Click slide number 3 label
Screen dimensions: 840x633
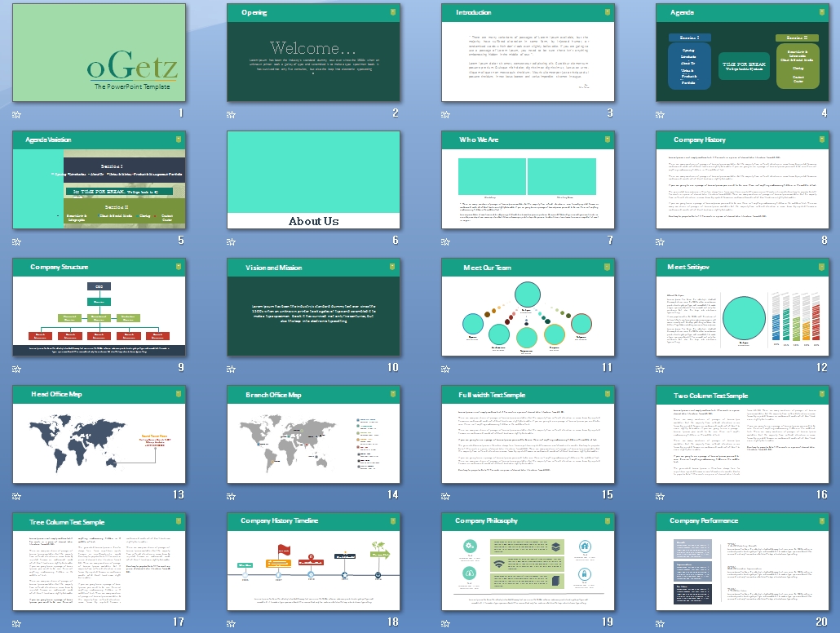(x=610, y=113)
